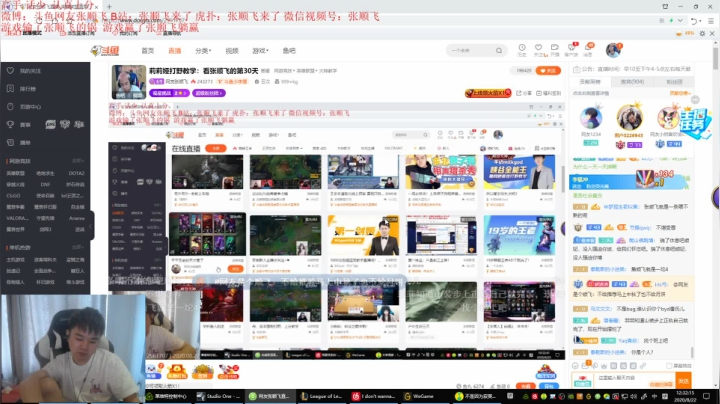Screen dimensions: 720x404
Task: Click the orange 发送 send button
Action: 683,381
